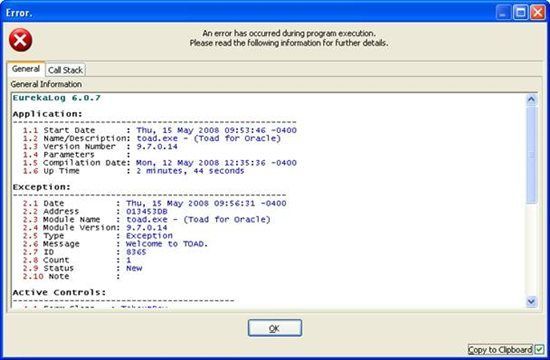550x360 pixels.
Task: Click the Copy to Clipboard label
Action: (500, 350)
